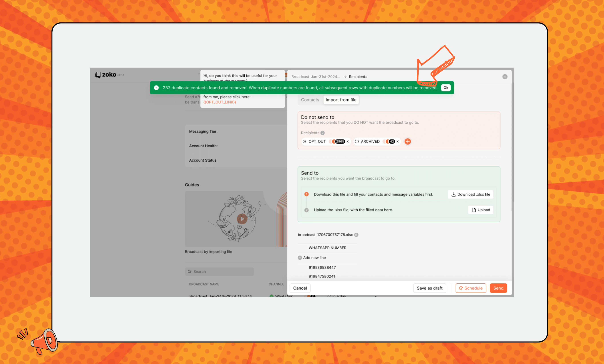Click the green checkmark notification icon
Image resolution: width=604 pixels, height=364 pixels.
[157, 87]
